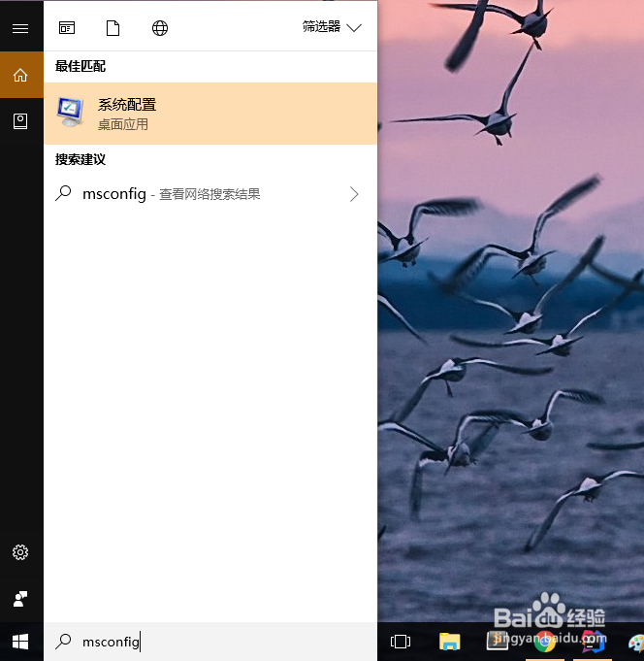Open Google Chrome on the taskbar
644x661 pixels.
[x=545, y=642]
